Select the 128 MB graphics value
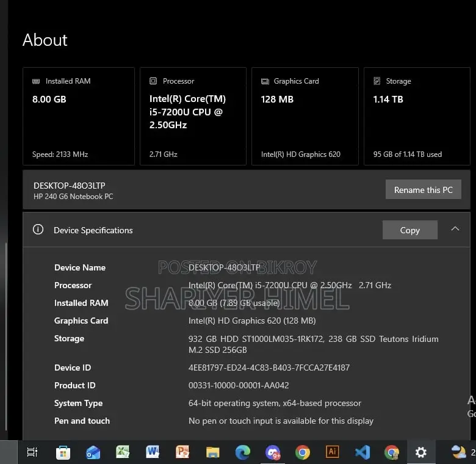476x464 pixels. 277,100
